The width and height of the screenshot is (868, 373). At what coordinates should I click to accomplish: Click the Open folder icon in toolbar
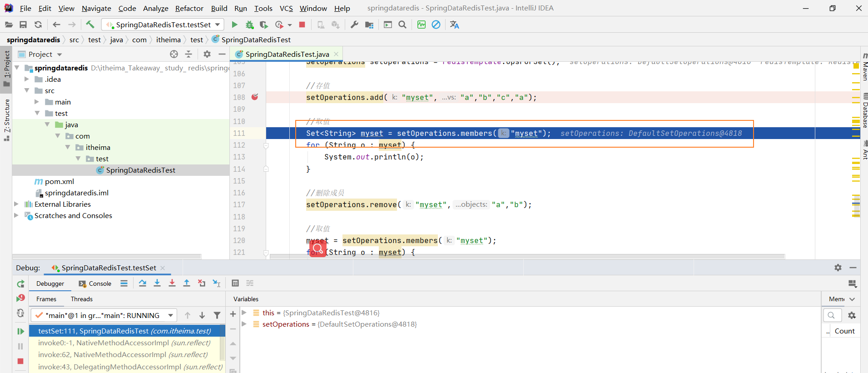click(9, 25)
